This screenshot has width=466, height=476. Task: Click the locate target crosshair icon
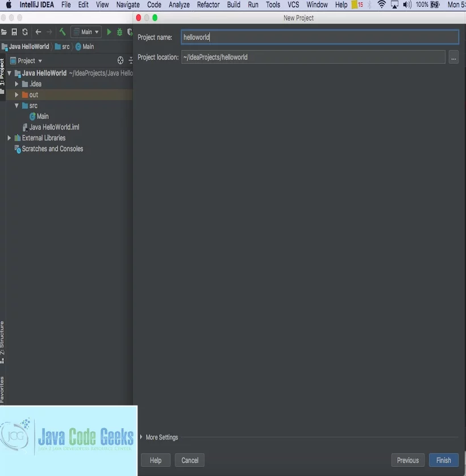pos(120,60)
